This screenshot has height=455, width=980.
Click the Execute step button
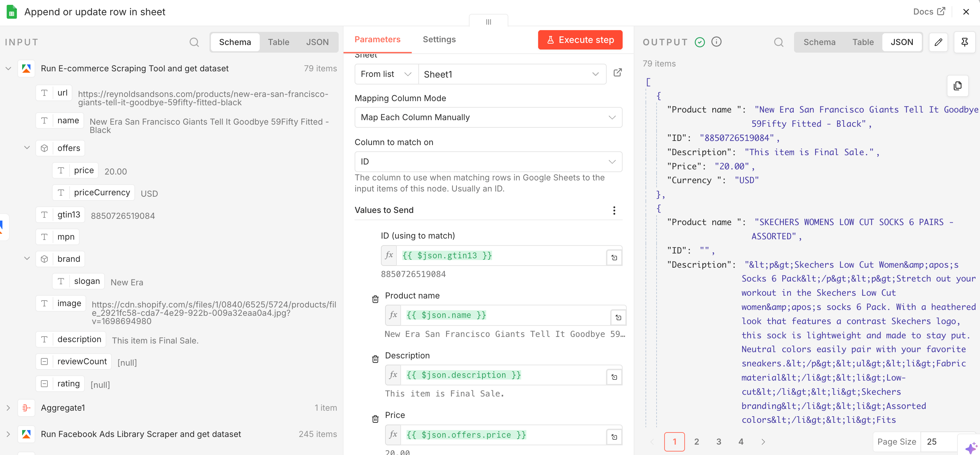(580, 40)
